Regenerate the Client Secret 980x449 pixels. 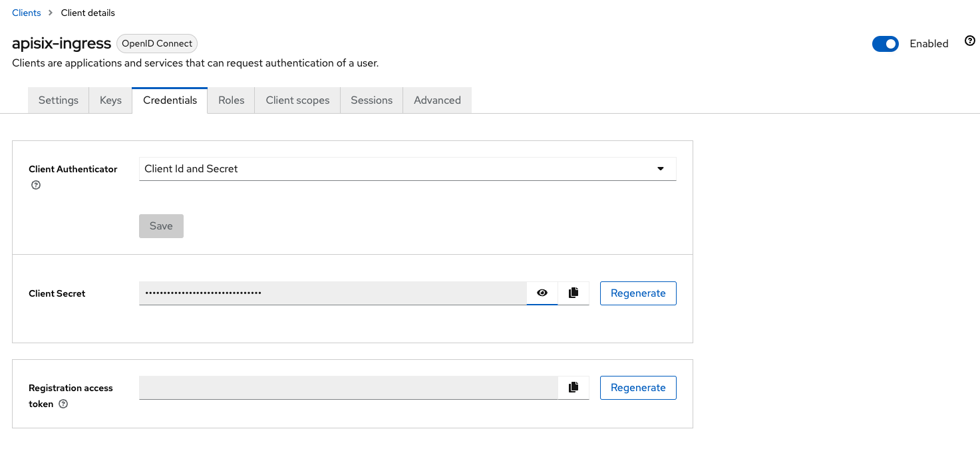637,293
